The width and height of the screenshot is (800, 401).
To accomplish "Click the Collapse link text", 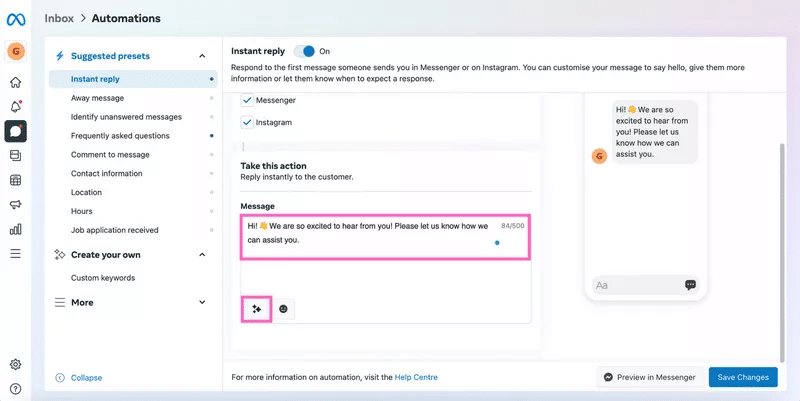I will click(x=86, y=378).
